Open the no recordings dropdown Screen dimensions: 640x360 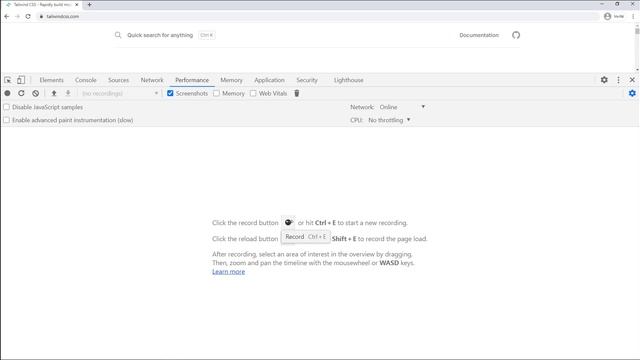tap(120, 93)
